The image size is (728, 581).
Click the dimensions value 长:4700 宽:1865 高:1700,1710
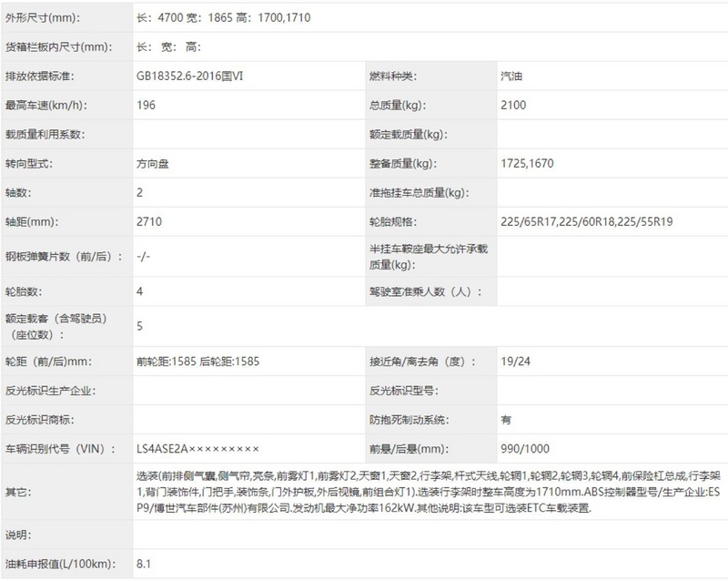(223, 17)
